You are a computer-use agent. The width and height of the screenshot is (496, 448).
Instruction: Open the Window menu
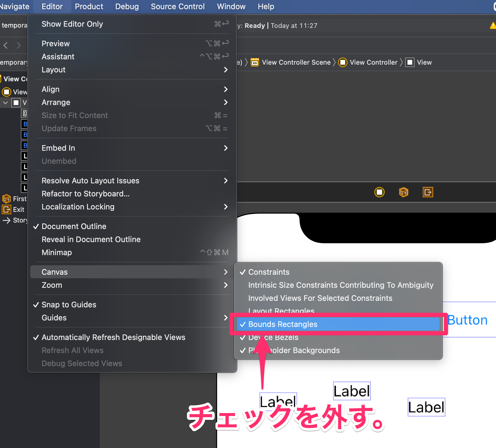pyautogui.click(x=231, y=6)
